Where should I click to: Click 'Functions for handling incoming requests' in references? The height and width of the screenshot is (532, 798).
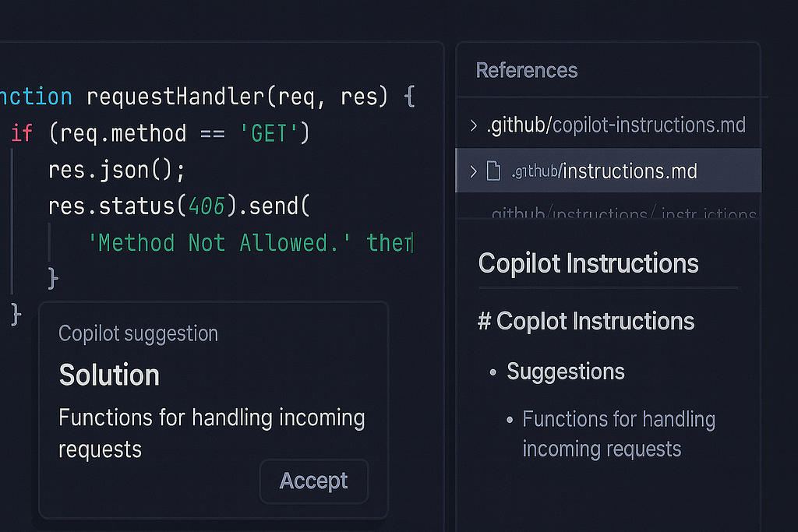click(x=619, y=434)
